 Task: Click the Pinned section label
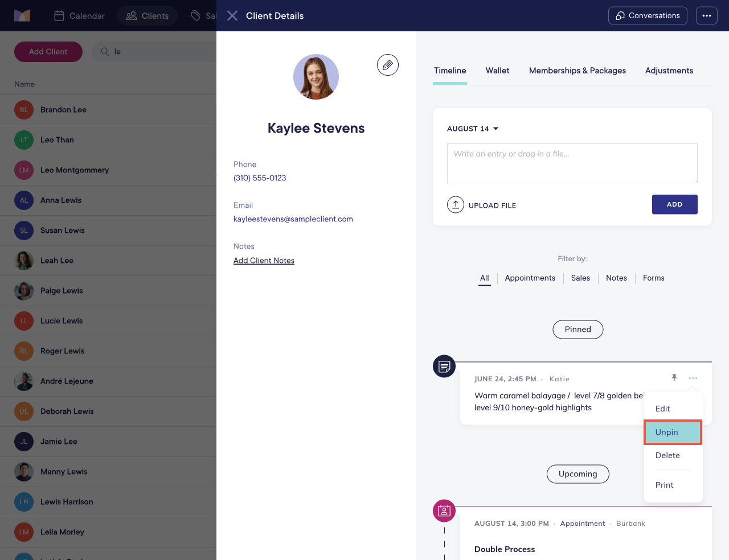pos(578,330)
